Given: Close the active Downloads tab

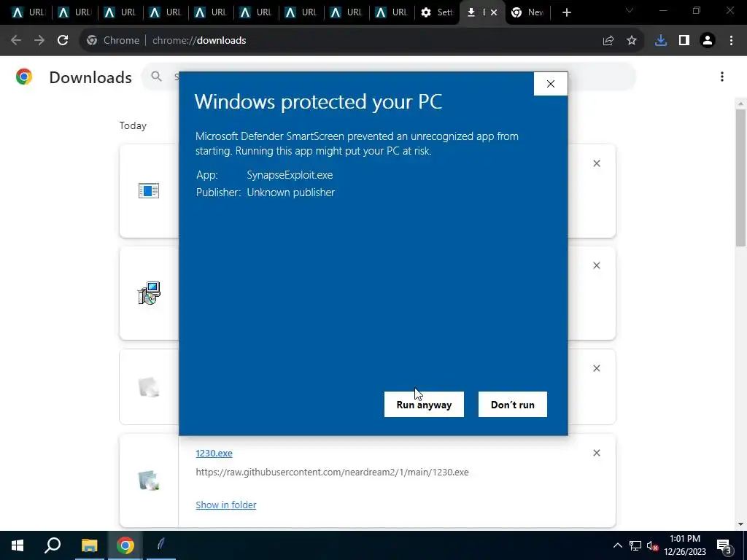Looking at the screenshot, I should 494,12.
